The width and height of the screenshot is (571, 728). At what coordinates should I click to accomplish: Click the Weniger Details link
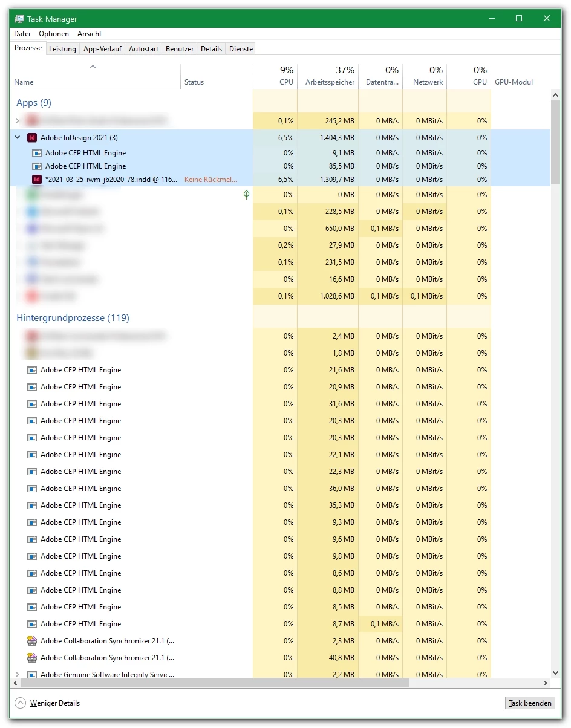55,703
